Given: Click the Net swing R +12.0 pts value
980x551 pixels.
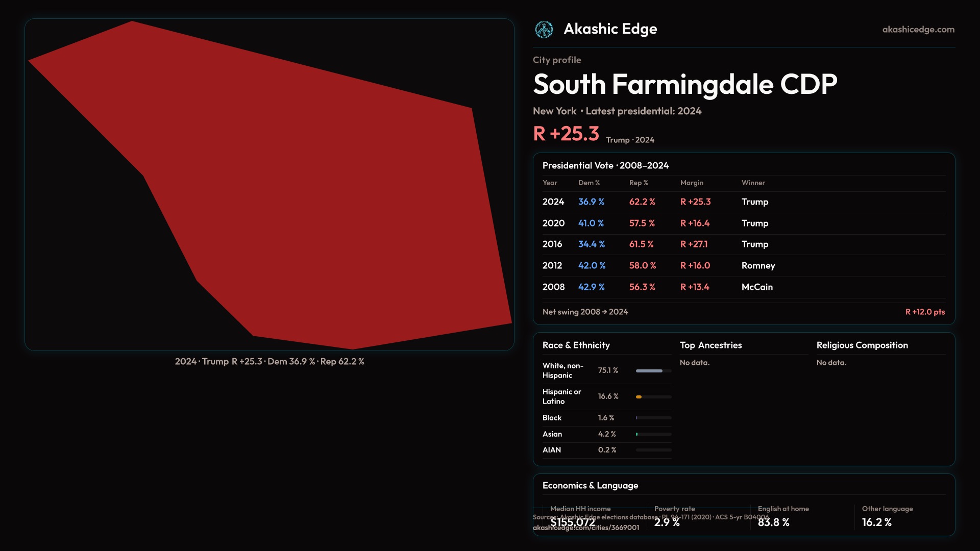Looking at the screenshot, I should 924,312.
